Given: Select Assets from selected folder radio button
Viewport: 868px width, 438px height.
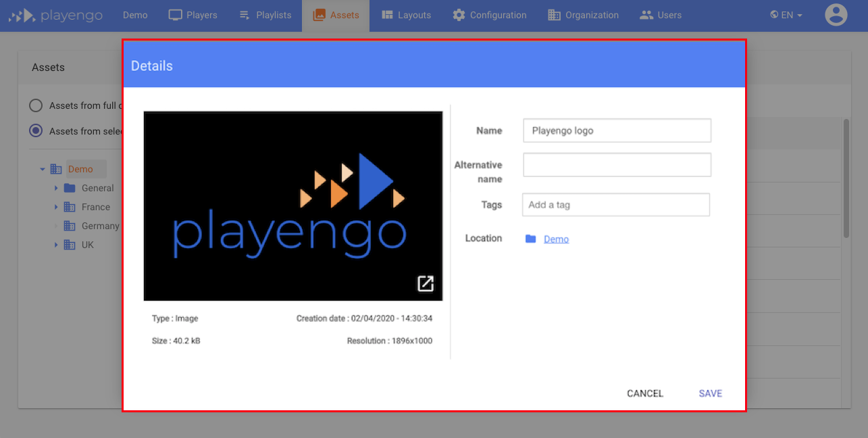Looking at the screenshot, I should (35, 131).
